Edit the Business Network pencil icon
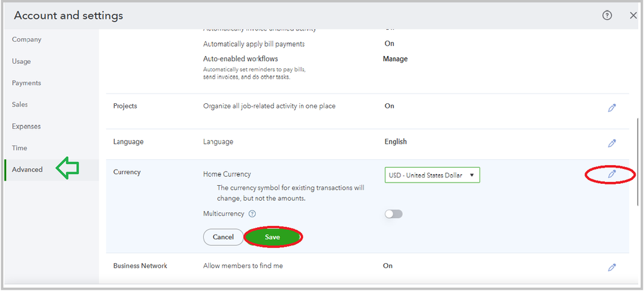Viewport: 644px width, 291px height. [612, 267]
